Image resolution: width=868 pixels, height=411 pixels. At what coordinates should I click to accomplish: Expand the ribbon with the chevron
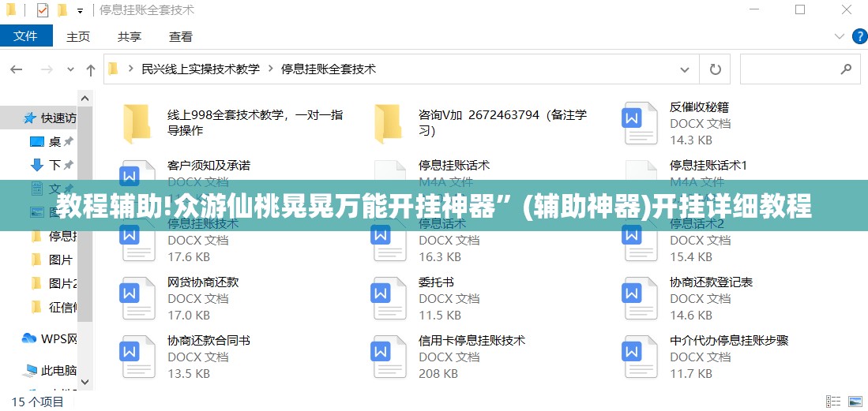pos(841,37)
